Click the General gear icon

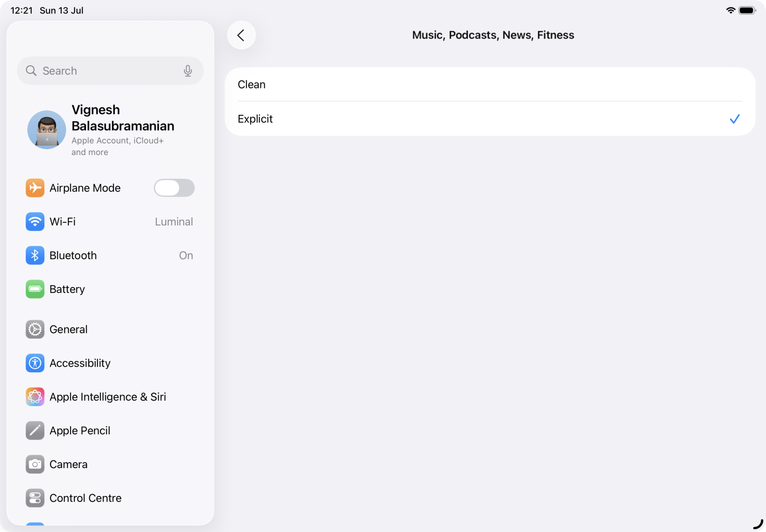35,330
